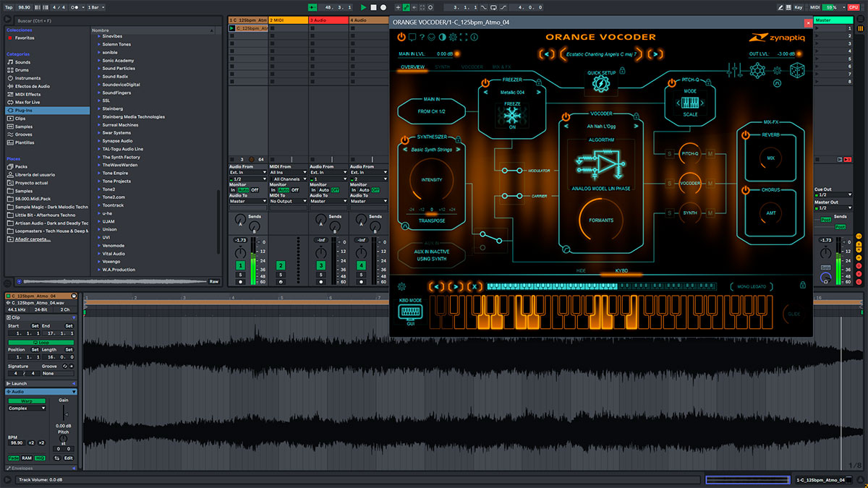Screen dimensions: 868x488
Task: Adjust the synthesizer INTENSITY knob
Action: pyautogui.click(x=430, y=179)
